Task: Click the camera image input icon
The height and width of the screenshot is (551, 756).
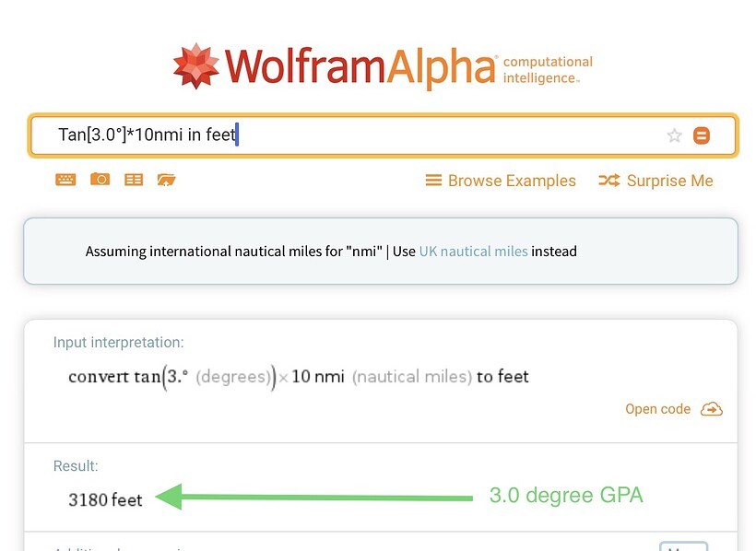Action: [100, 180]
